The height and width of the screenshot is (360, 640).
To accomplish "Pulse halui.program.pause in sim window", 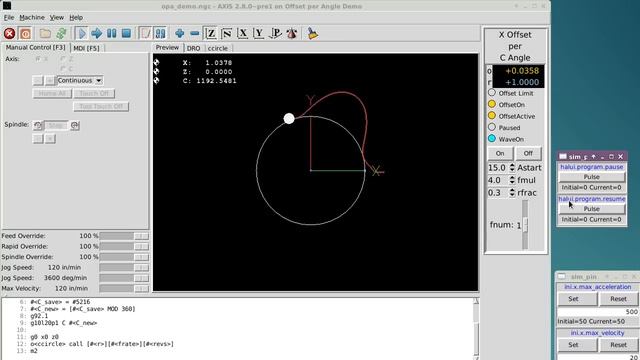I will 591,177.
